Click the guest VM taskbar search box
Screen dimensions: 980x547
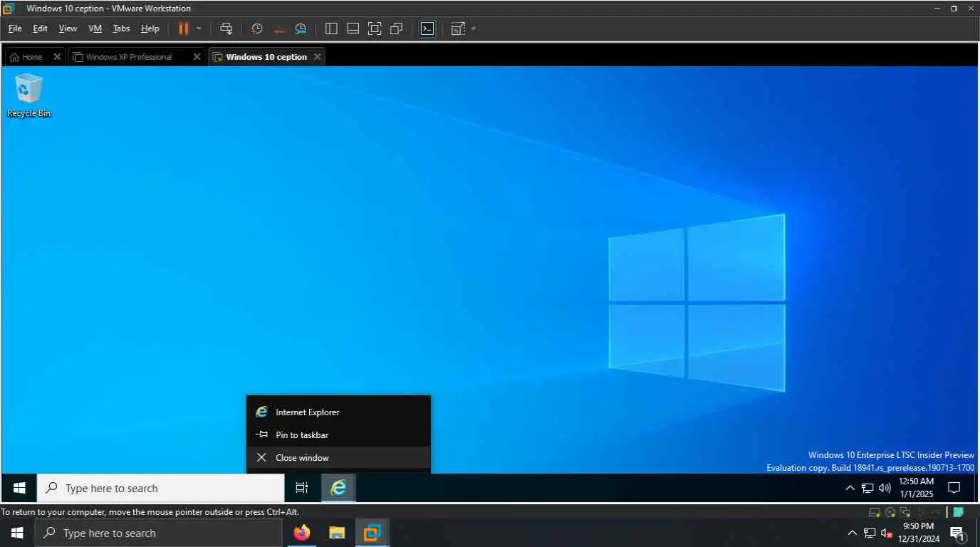(160, 488)
